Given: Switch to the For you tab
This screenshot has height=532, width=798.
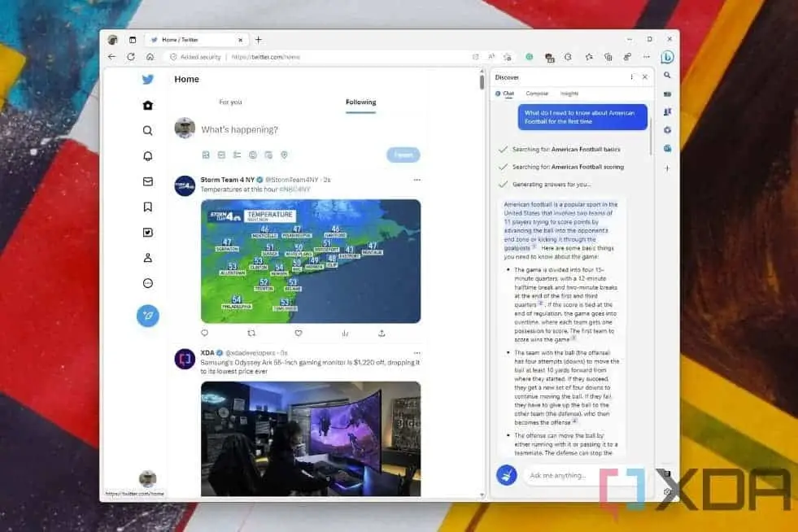Looking at the screenshot, I should [x=230, y=102].
